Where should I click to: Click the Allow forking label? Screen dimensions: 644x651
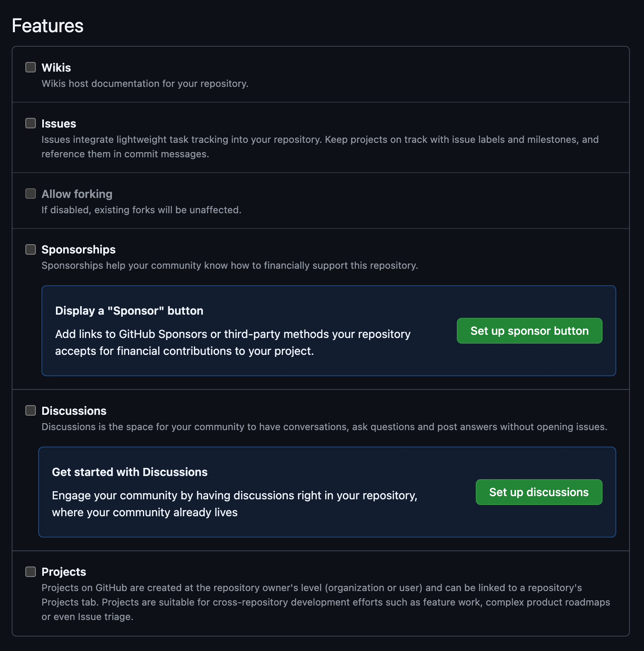pyautogui.click(x=77, y=194)
